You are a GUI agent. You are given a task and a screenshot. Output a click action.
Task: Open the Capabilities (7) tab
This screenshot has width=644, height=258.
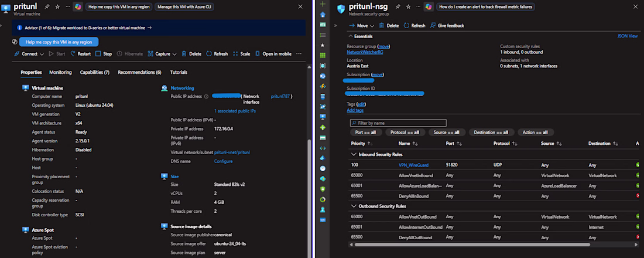[x=94, y=73]
